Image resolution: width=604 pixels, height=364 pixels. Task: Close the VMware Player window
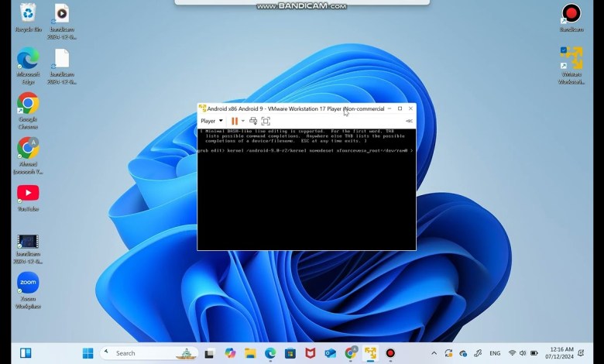[410, 108]
